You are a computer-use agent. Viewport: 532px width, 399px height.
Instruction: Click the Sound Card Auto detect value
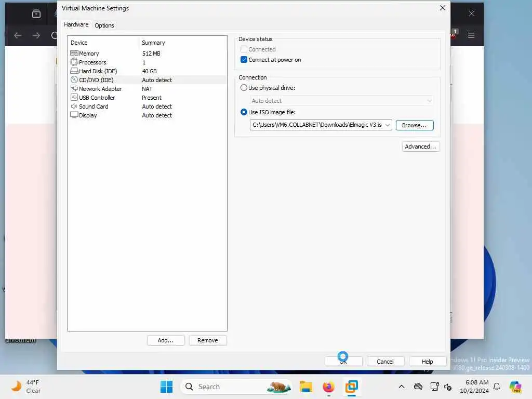coord(157,106)
